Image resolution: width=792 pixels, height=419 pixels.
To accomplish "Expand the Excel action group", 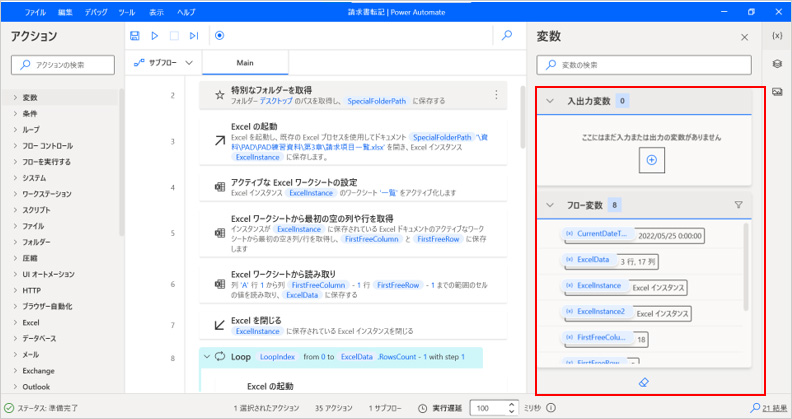I will click(30, 323).
